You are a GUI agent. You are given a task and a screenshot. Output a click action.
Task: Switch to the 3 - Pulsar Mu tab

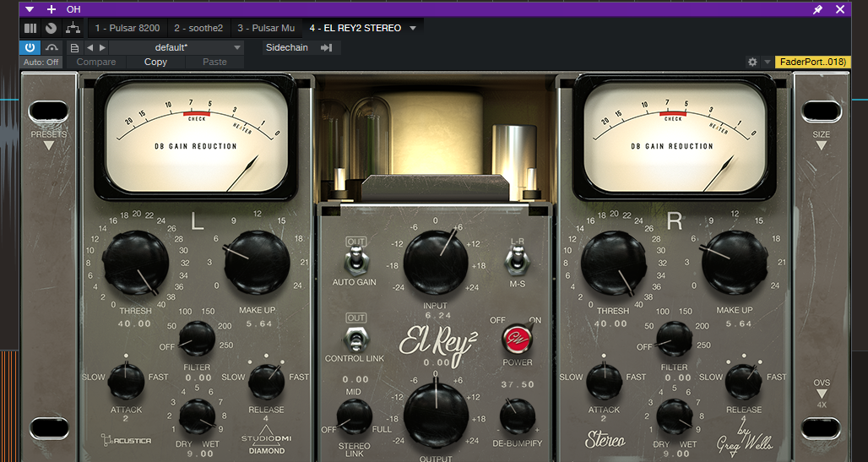coord(266,28)
